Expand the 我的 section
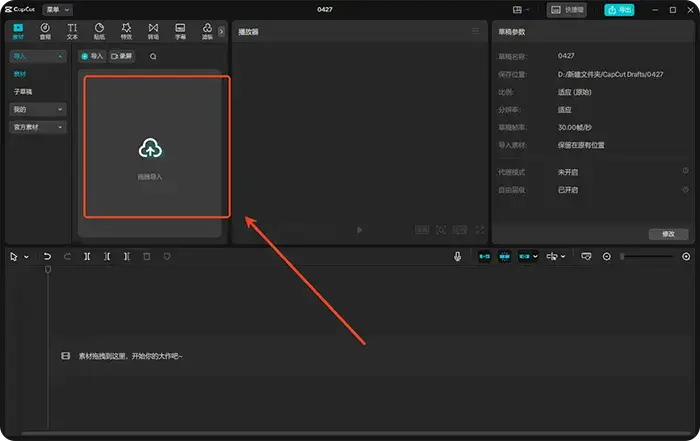The image size is (700, 441). pyautogui.click(x=38, y=109)
